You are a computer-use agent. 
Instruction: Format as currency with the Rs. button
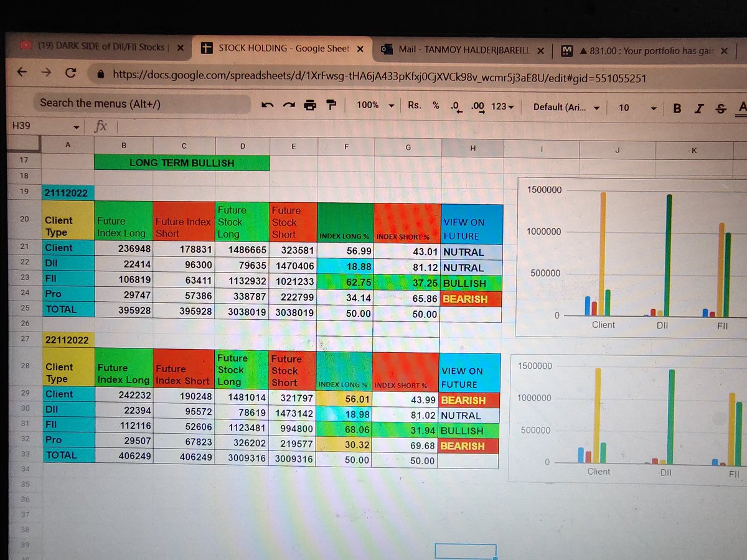pyautogui.click(x=415, y=105)
